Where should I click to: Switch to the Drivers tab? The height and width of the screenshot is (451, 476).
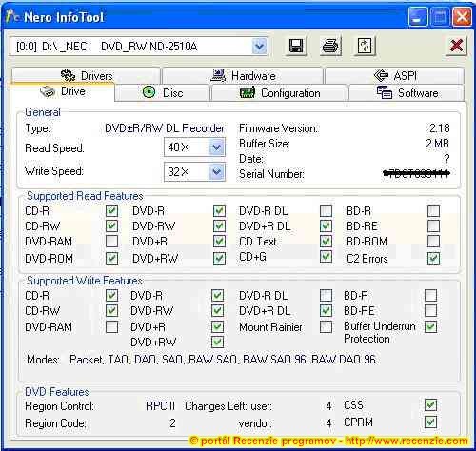(x=87, y=75)
